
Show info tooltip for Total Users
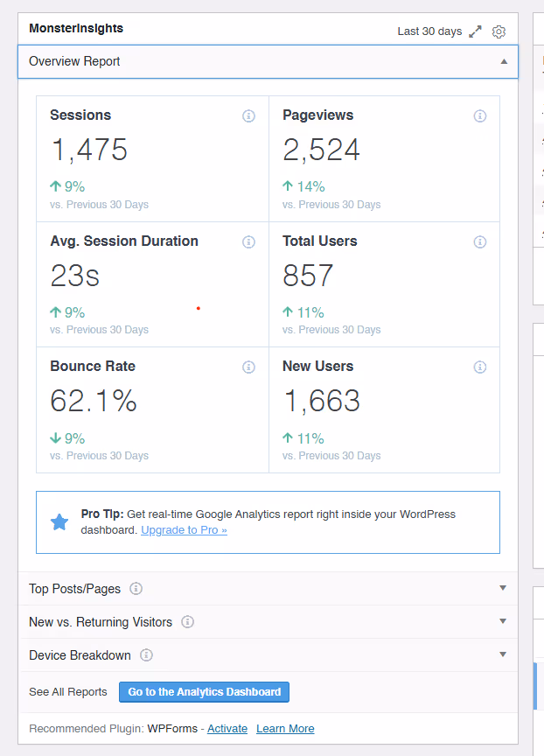point(480,242)
